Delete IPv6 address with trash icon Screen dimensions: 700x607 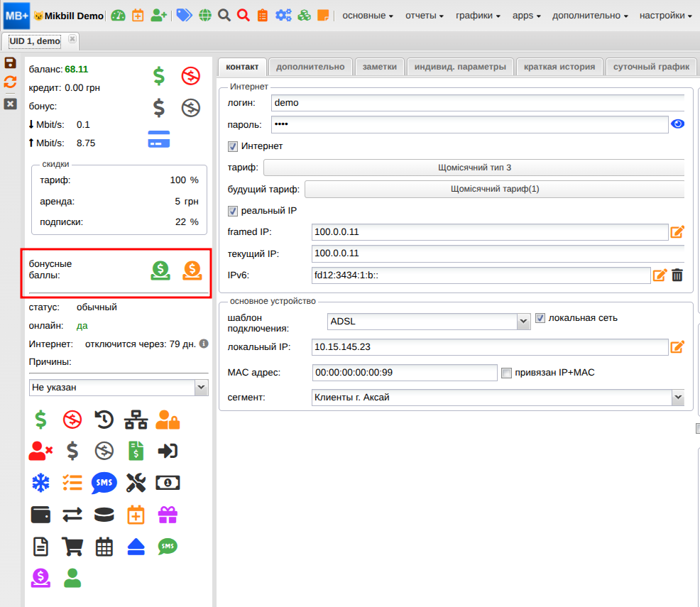tap(677, 275)
